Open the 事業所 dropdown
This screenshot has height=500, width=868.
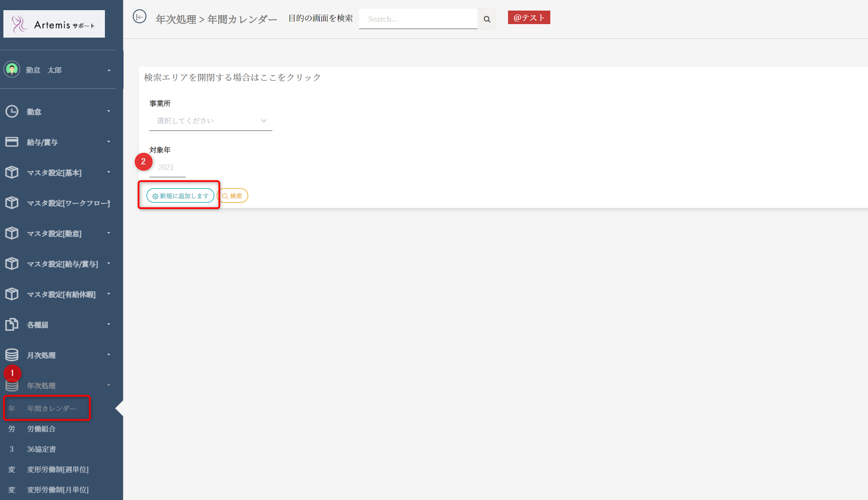click(x=211, y=121)
